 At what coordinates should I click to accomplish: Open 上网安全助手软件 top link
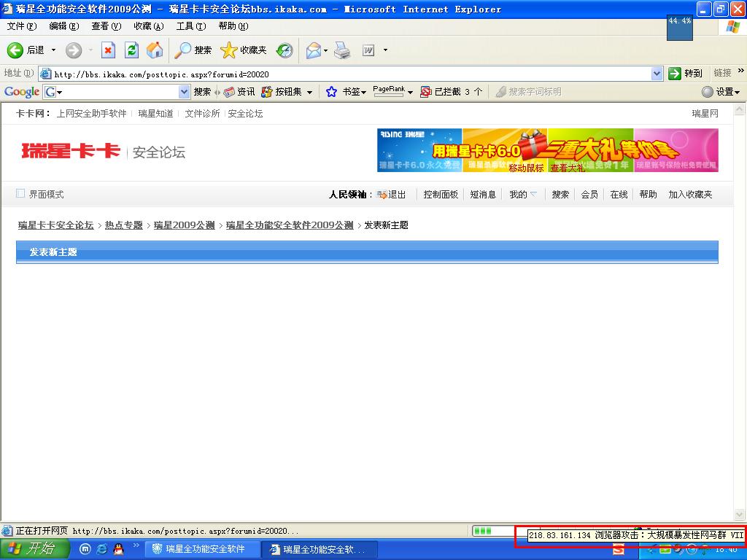pos(91,113)
